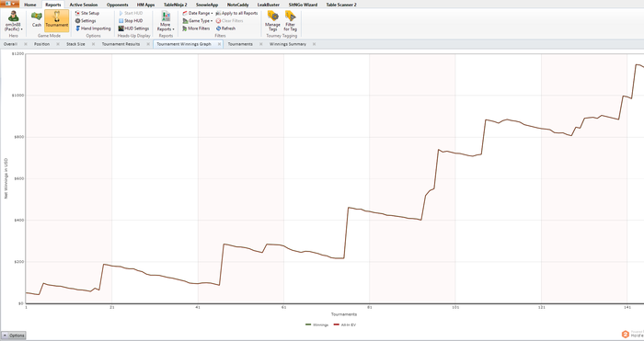Close the Stack Size report tab
The width and height of the screenshot is (644, 341).
click(x=93, y=44)
